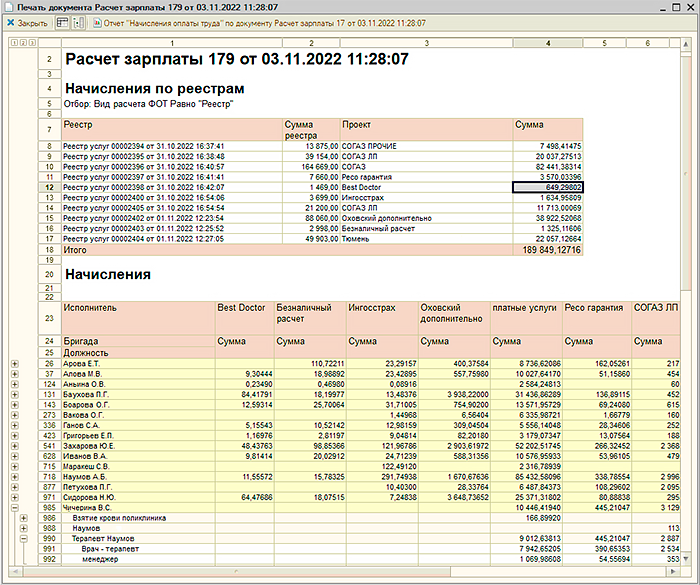Select the cell with value 649,29802
The height and width of the screenshot is (585, 700).
coord(547,186)
